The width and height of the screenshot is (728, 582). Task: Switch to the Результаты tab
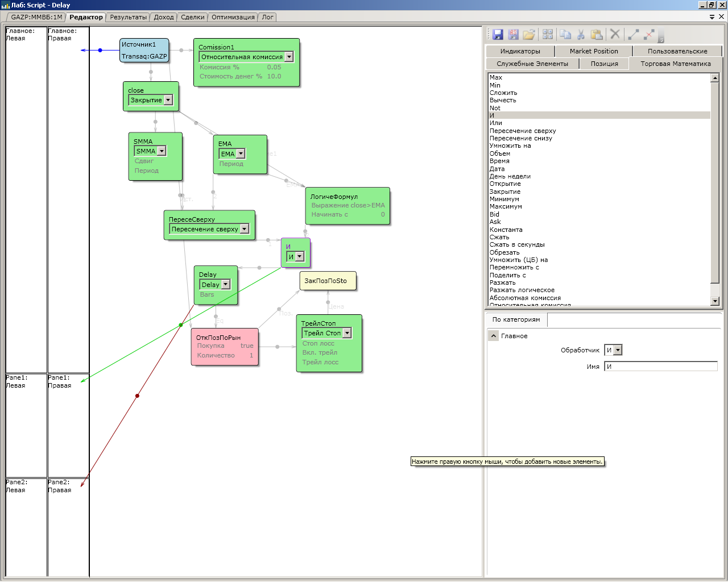(x=128, y=17)
